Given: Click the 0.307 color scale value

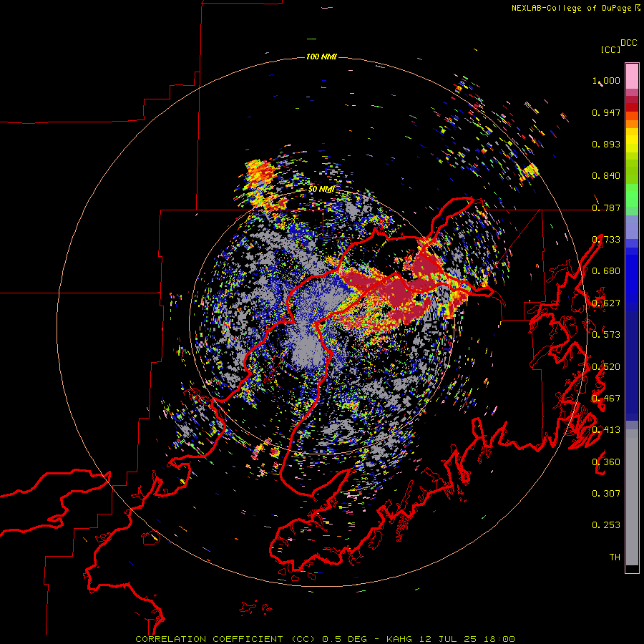Looking at the screenshot, I should coord(606,494).
